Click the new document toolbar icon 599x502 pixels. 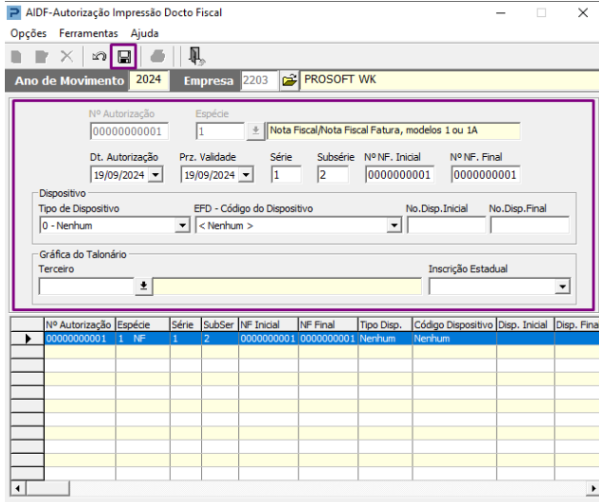[x=16, y=57]
